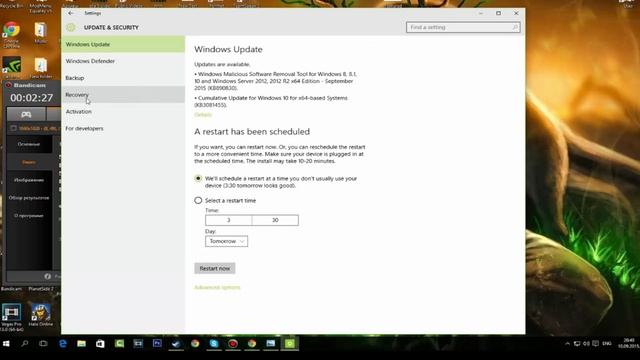Switch to Bandicam red record taskbar icon
The image size is (640, 360).
pos(233,344)
